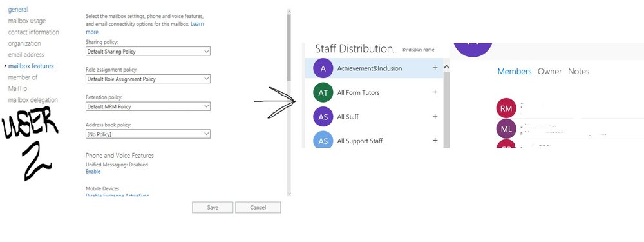The image size is (644, 242).
Task: Select the blue AS avatar for Support Staff
Action: 323,140
